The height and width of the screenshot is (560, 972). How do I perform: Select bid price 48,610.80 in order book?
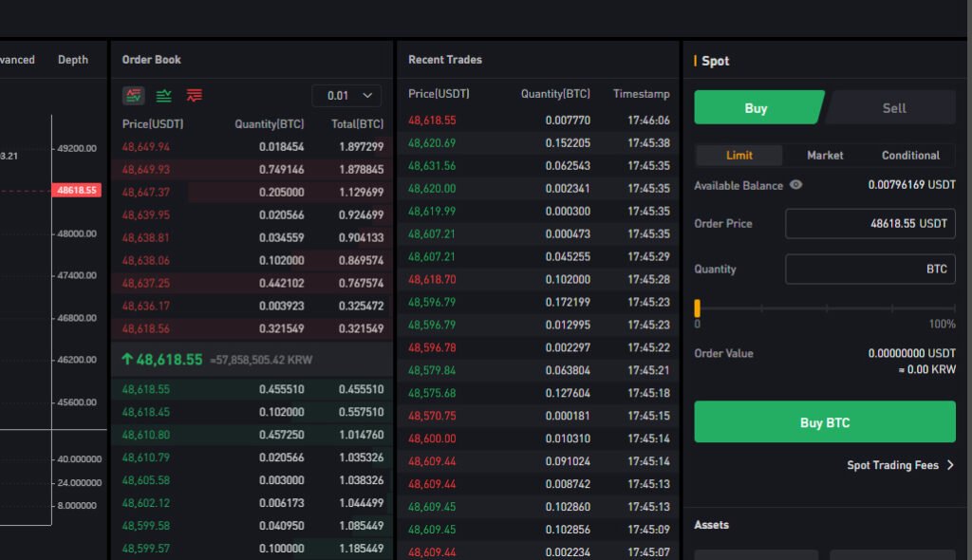(145, 435)
